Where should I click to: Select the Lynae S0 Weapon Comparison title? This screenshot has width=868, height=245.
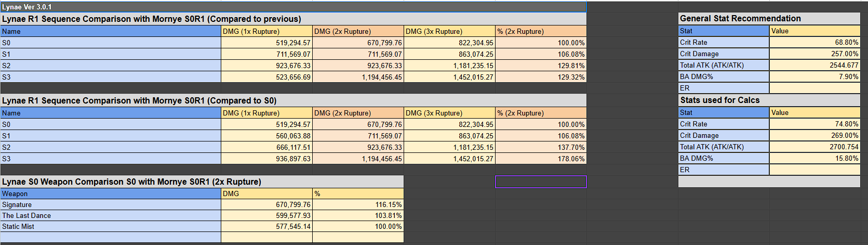202,182
